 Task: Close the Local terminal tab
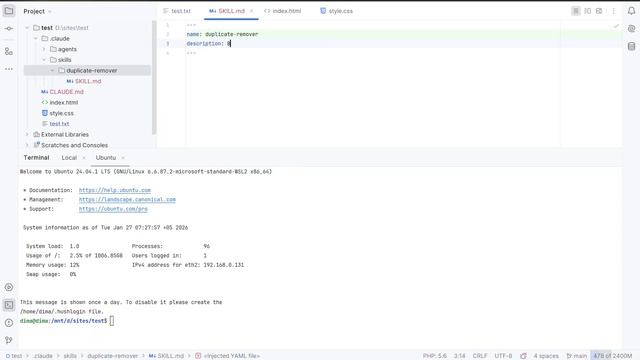coord(84,158)
